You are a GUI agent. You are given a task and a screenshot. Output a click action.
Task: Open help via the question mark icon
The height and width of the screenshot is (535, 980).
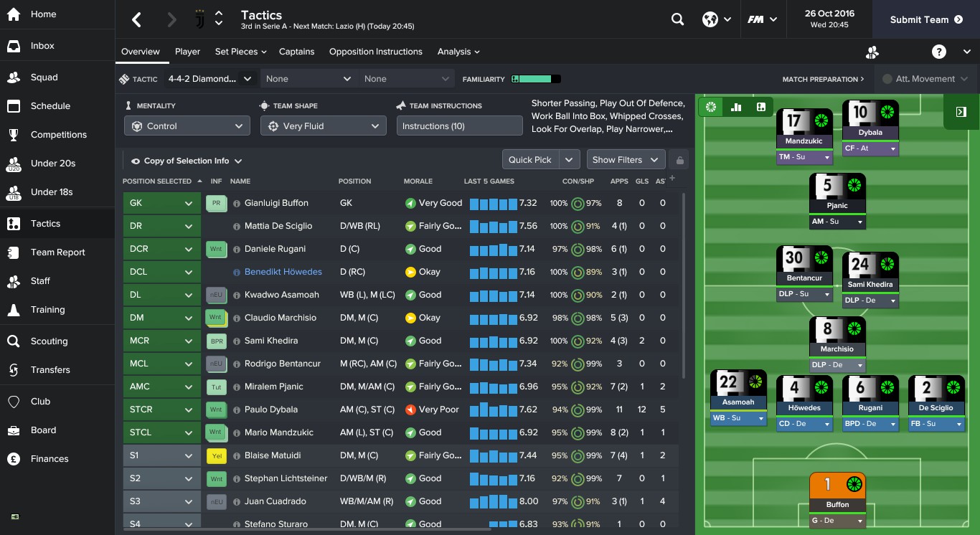[x=938, y=52]
